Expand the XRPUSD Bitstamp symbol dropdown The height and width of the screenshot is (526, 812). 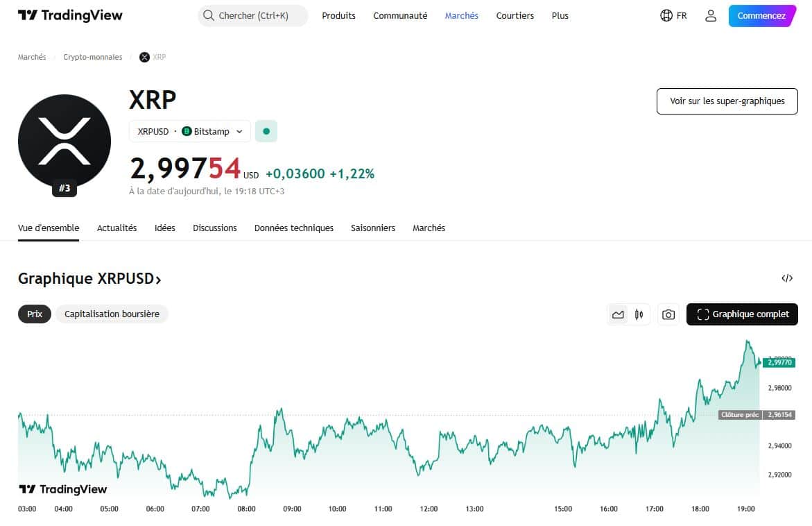point(189,131)
